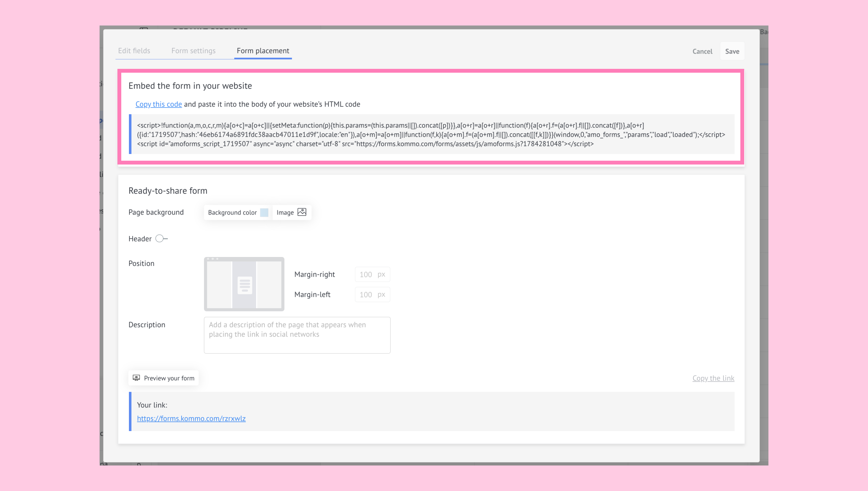Click the monitor icon beside Preview your form
The image size is (868, 491).
click(136, 378)
